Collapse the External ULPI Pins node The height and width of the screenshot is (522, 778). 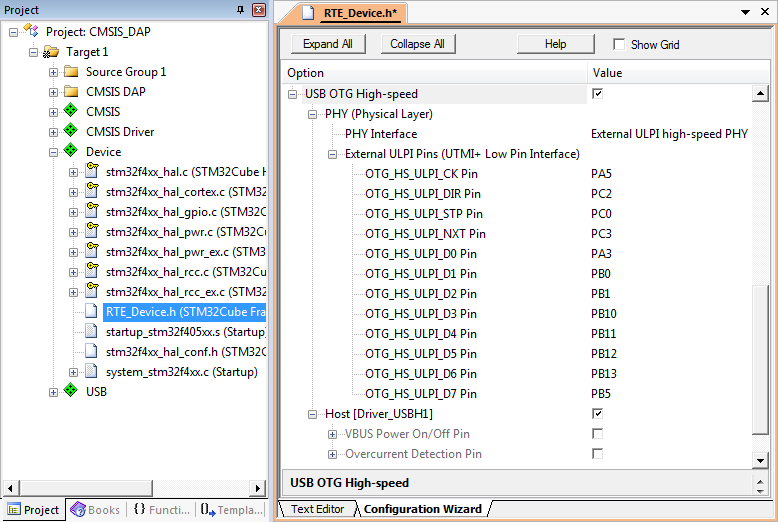[332, 154]
